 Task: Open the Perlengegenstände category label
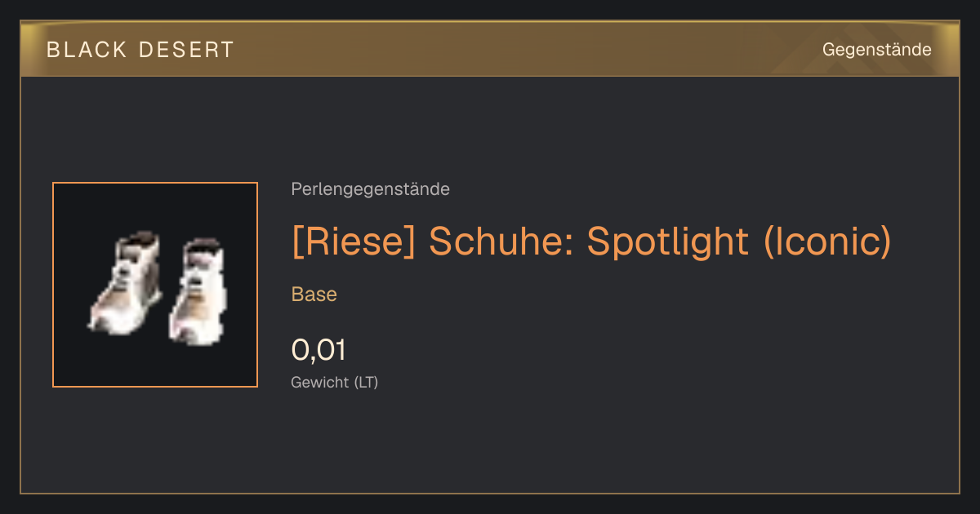[x=370, y=189]
